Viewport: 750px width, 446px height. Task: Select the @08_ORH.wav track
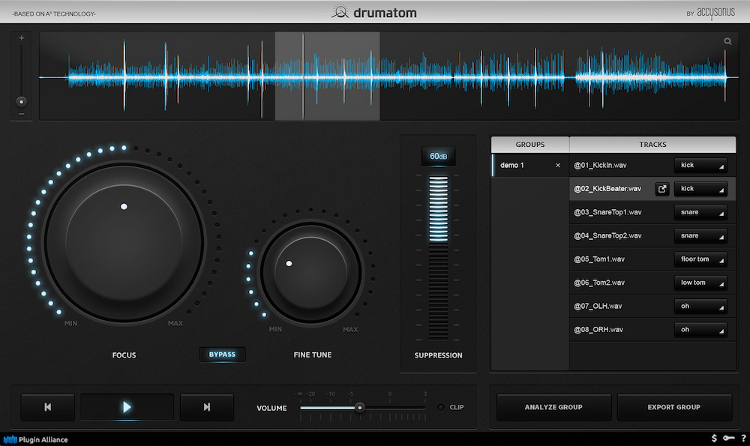(652, 329)
